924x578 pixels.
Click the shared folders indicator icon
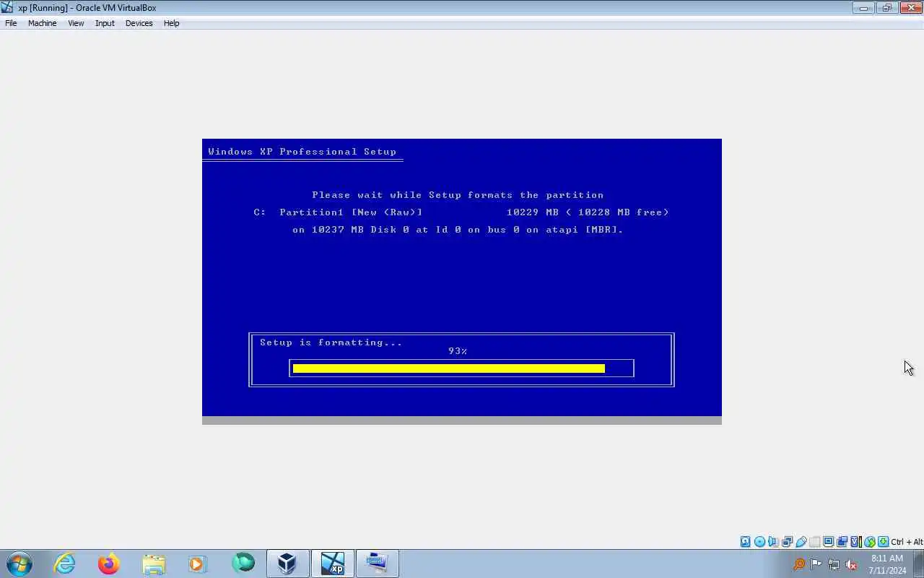click(814, 542)
